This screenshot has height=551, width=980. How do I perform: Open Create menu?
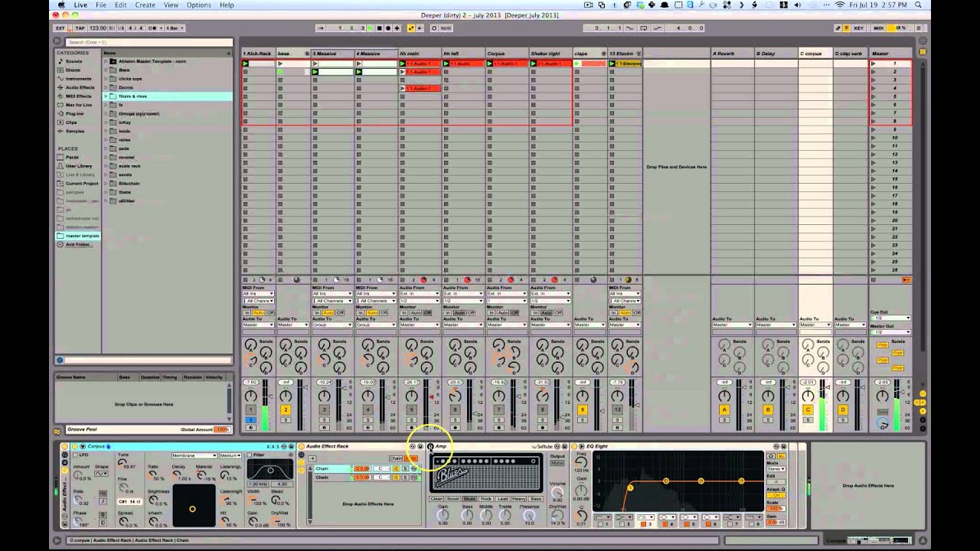point(145,5)
